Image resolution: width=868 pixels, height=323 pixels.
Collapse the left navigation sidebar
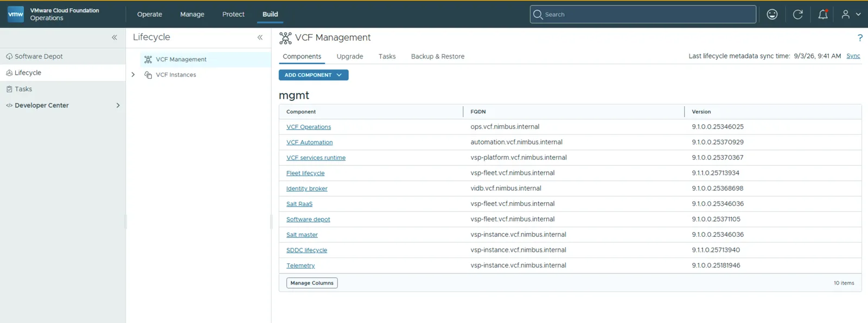(x=114, y=37)
